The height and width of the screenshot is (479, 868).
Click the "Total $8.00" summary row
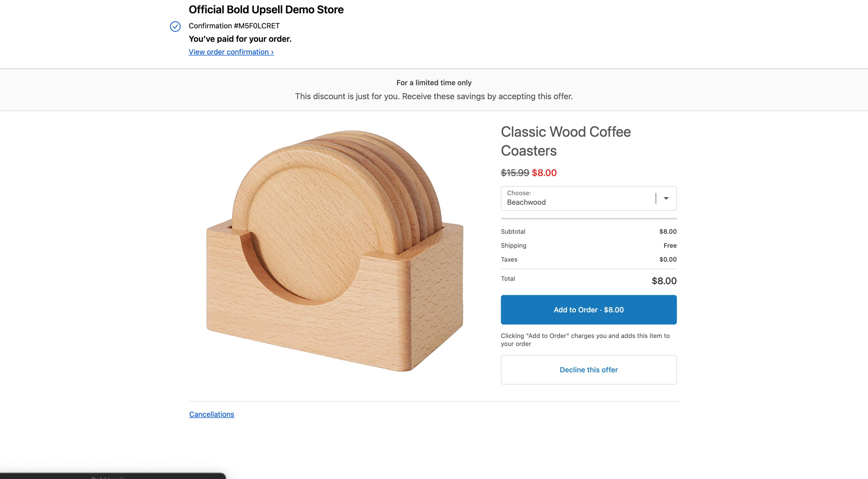click(588, 279)
